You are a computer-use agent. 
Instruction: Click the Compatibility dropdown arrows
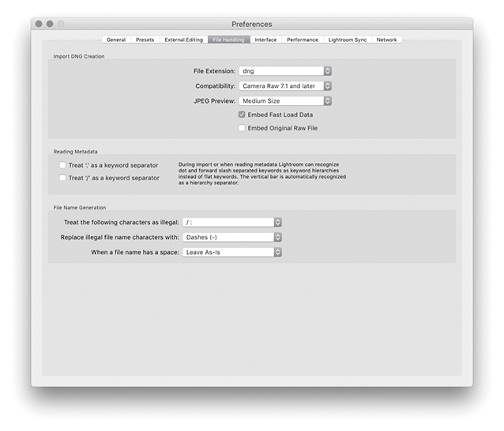328,86
